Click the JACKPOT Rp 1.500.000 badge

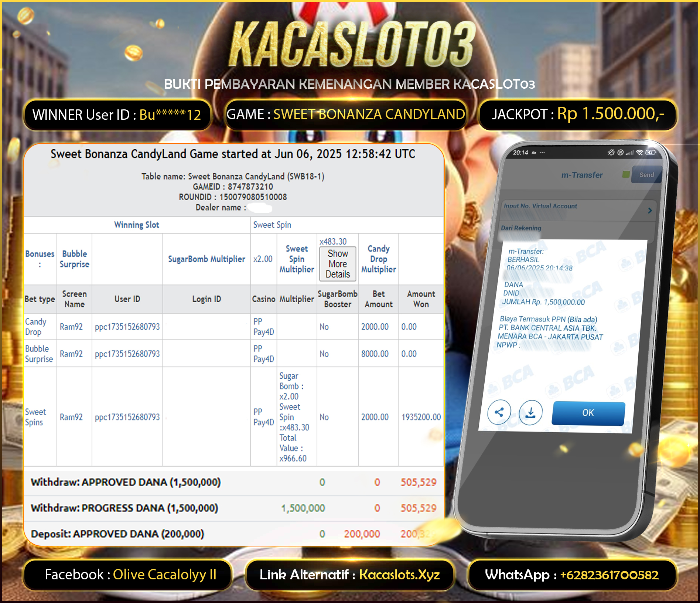pyautogui.click(x=578, y=115)
